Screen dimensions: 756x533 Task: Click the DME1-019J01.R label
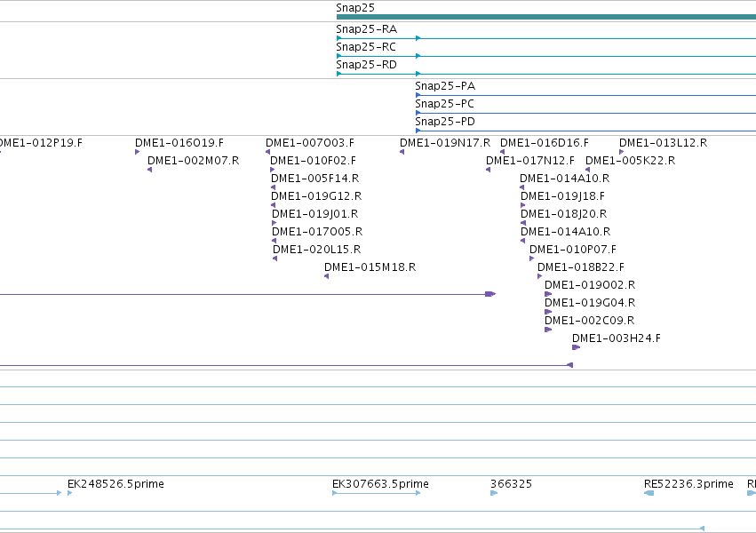pyautogui.click(x=314, y=214)
